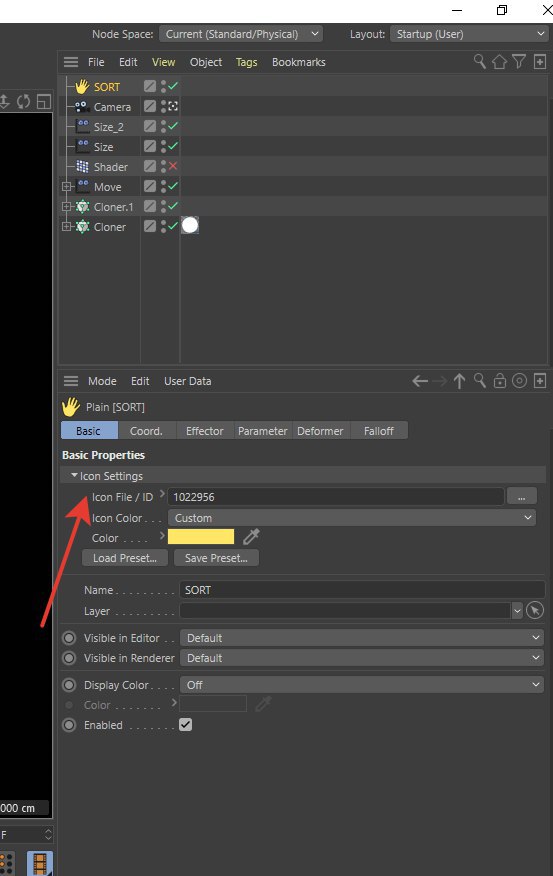Toggle Attribute Manager mode lock target icon

point(519,381)
